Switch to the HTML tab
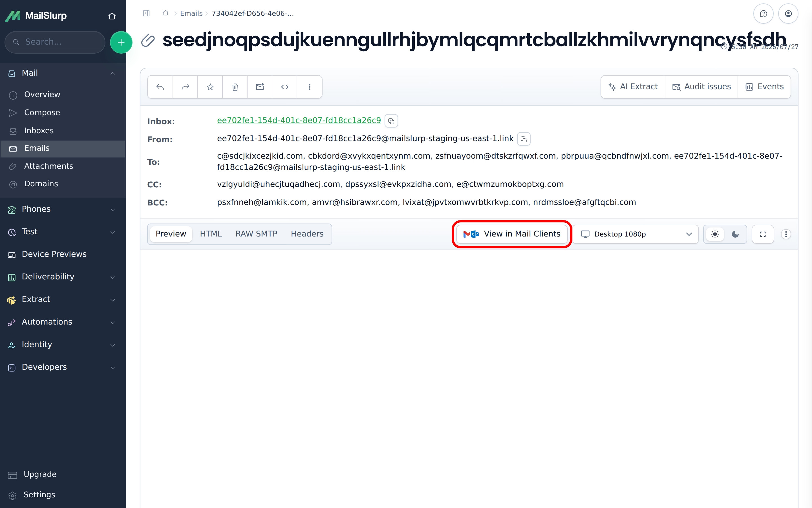 (x=211, y=234)
